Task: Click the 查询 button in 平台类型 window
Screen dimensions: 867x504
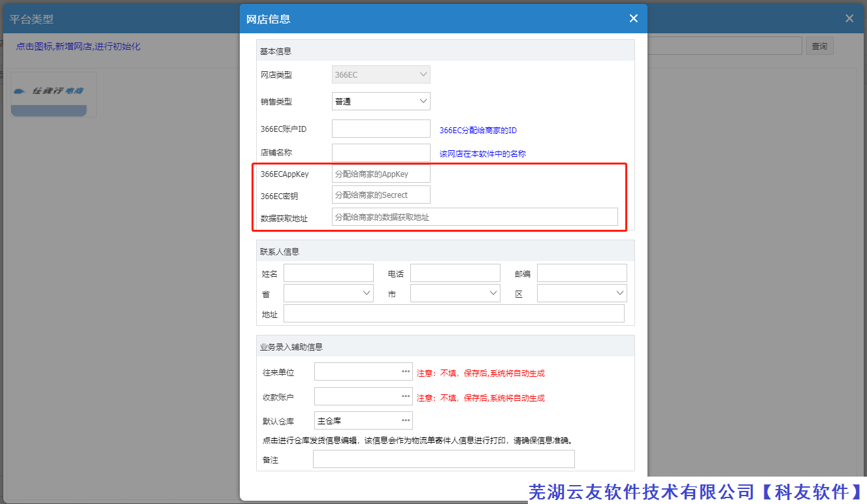Action: tap(819, 46)
